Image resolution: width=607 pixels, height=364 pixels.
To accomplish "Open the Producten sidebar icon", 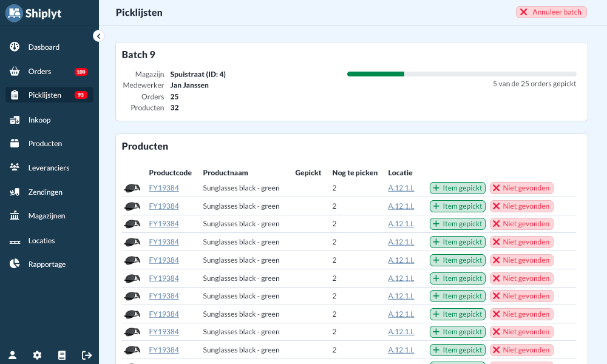I will click(x=15, y=144).
